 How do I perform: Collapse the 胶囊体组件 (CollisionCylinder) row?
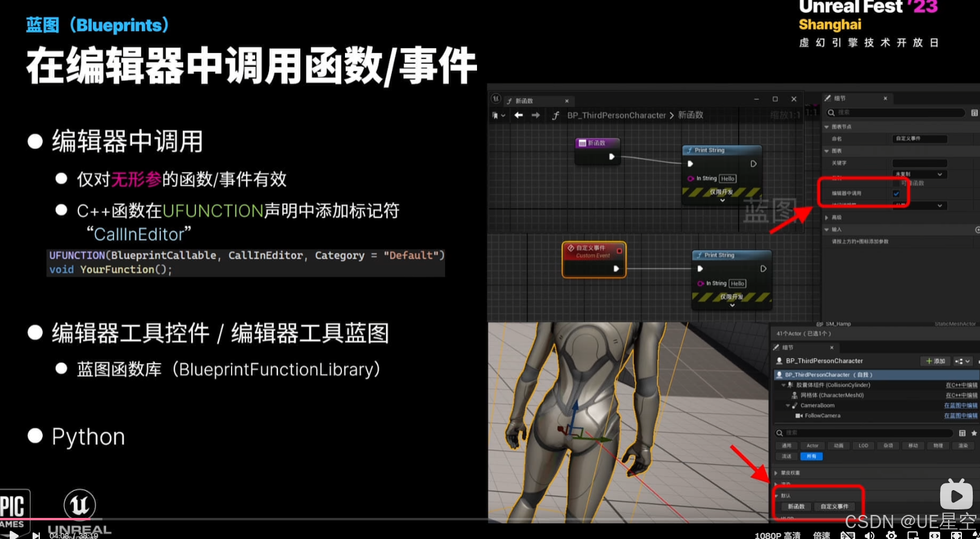click(x=784, y=385)
